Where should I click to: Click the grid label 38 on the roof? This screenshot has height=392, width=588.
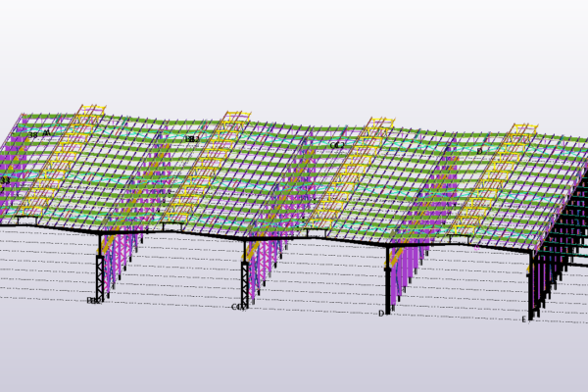click(x=33, y=135)
